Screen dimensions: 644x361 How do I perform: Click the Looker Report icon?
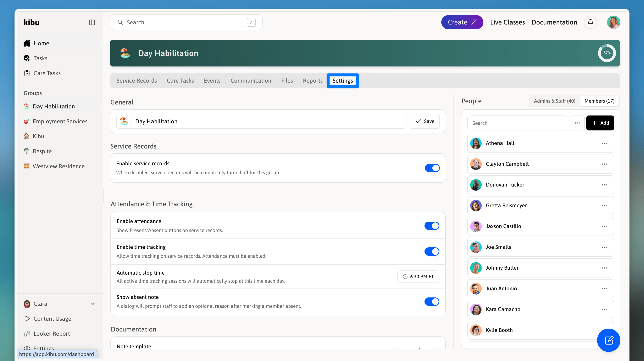coord(27,333)
